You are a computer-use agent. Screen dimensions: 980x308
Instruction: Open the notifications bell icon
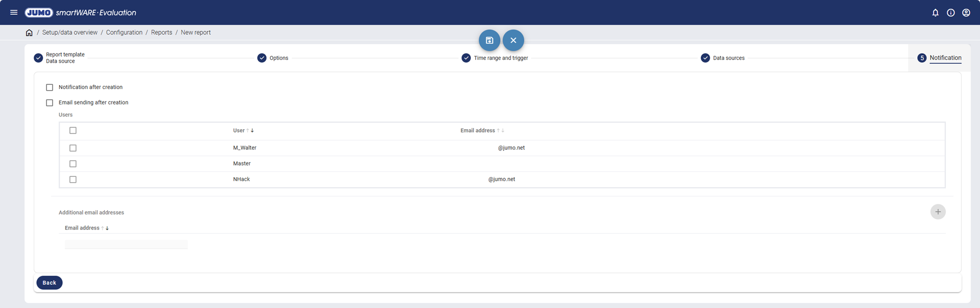[x=935, y=13]
